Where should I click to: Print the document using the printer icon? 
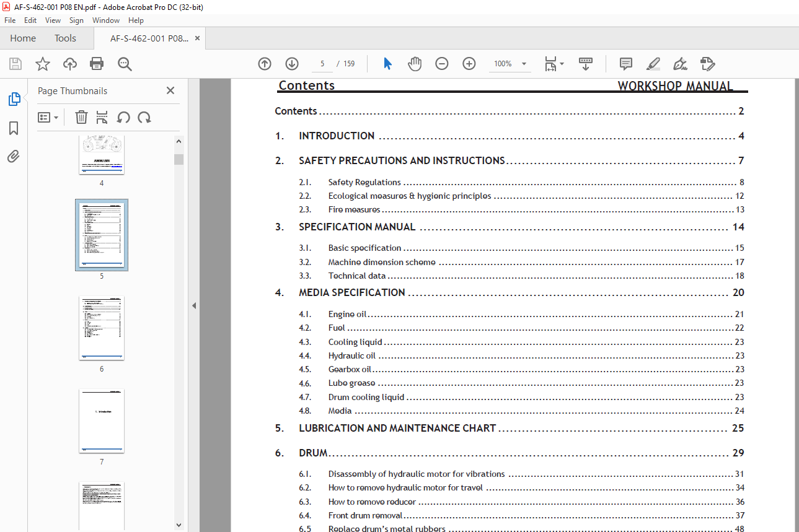point(97,64)
